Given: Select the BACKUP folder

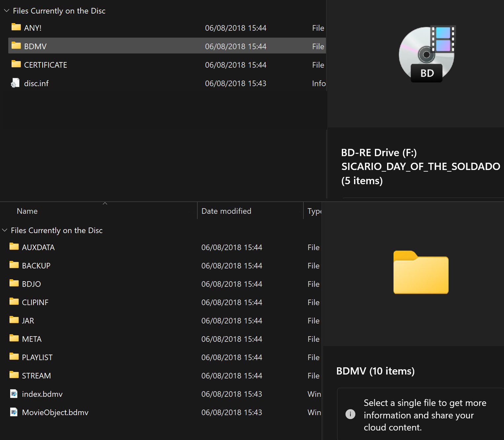Looking at the screenshot, I should tap(36, 266).
